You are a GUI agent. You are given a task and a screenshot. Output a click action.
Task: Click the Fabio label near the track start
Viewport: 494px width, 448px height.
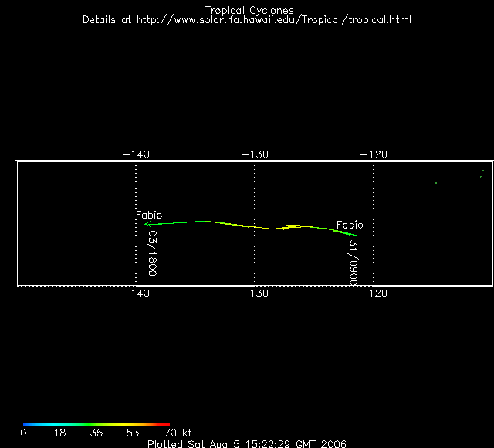349,225
